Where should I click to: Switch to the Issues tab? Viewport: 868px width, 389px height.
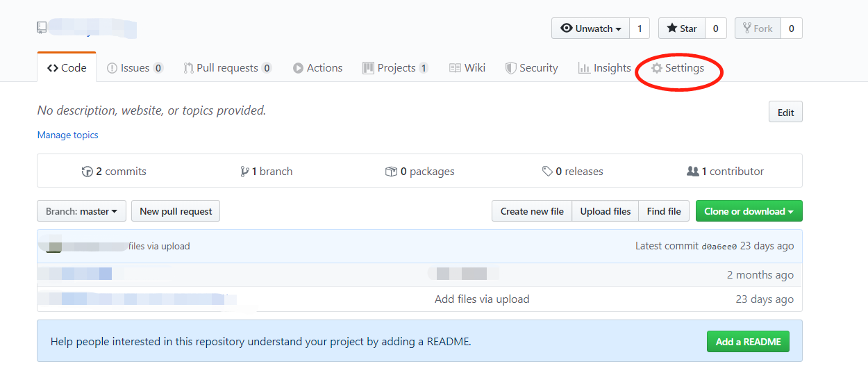(135, 68)
